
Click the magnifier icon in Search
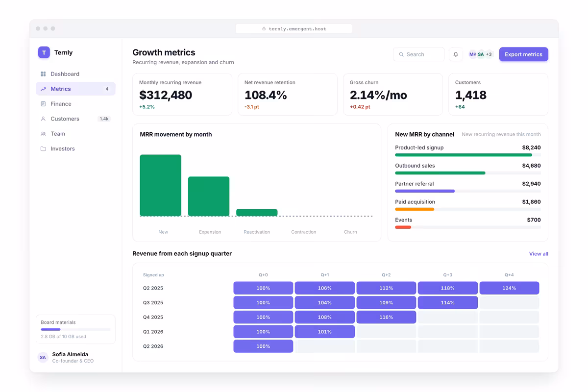(401, 54)
